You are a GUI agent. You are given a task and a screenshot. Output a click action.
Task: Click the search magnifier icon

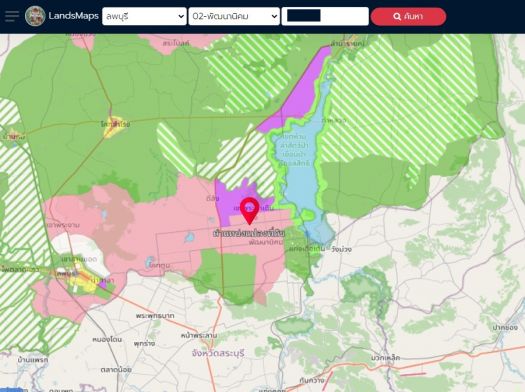tap(397, 16)
